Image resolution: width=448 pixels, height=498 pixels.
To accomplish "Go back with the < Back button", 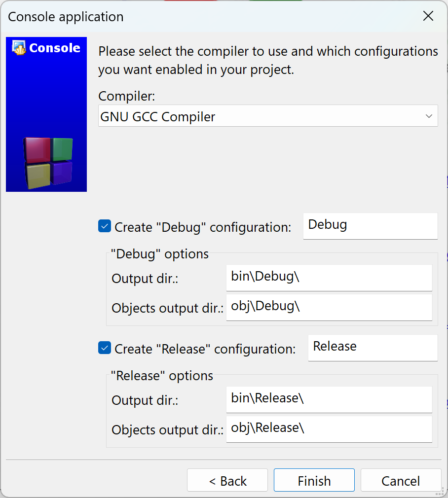I will [x=227, y=481].
